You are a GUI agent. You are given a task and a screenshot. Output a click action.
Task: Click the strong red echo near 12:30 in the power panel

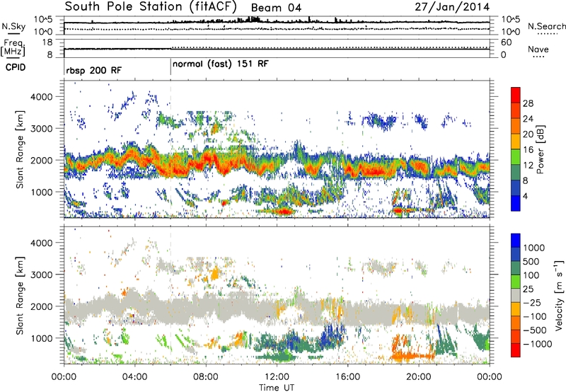(284, 211)
